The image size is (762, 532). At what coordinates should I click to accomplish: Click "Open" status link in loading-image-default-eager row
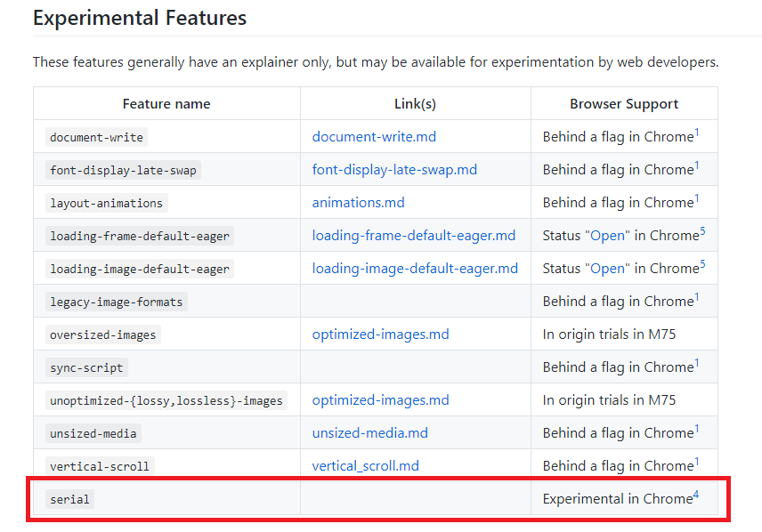(607, 268)
